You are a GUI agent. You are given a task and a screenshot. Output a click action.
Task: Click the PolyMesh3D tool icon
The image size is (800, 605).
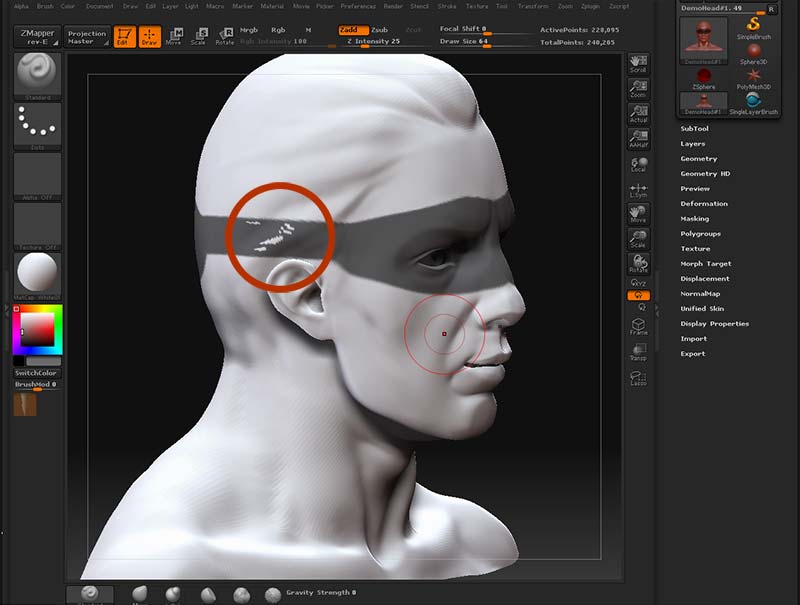753,75
